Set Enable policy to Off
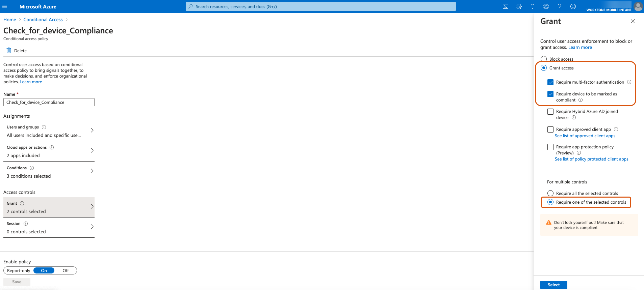This screenshot has height=290, width=644. 66,270
